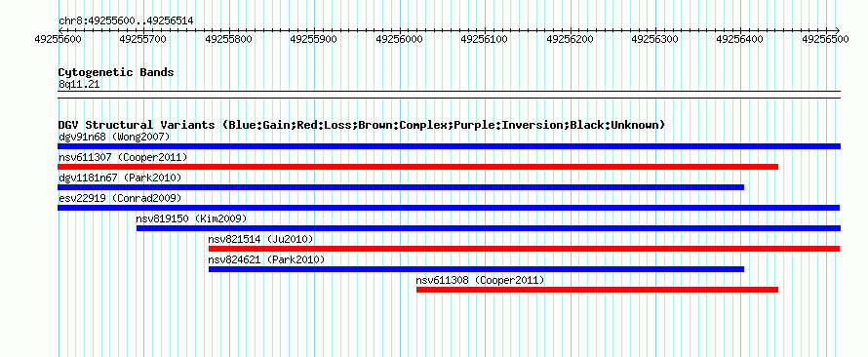Click the blue esv22919 variant bar
The height and width of the screenshot is (357, 868).
(x=449, y=208)
